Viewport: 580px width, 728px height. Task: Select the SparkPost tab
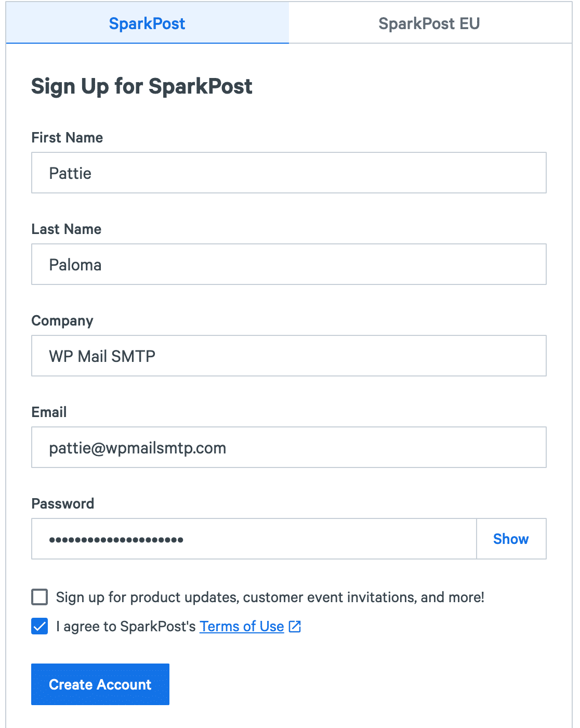coord(147,23)
